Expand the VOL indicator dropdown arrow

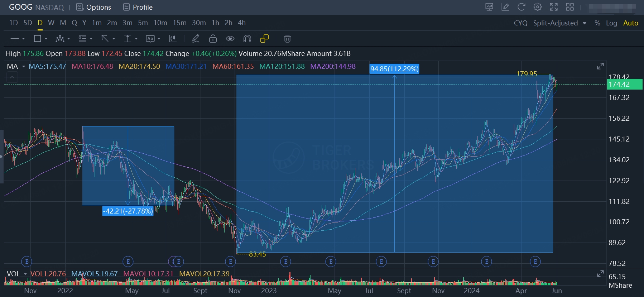click(25, 274)
